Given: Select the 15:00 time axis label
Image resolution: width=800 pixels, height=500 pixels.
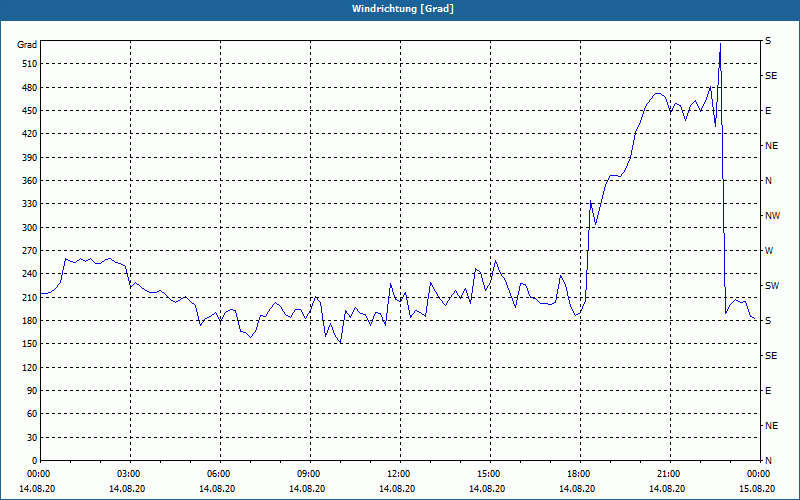Looking at the screenshot, I should pos(490,474).
